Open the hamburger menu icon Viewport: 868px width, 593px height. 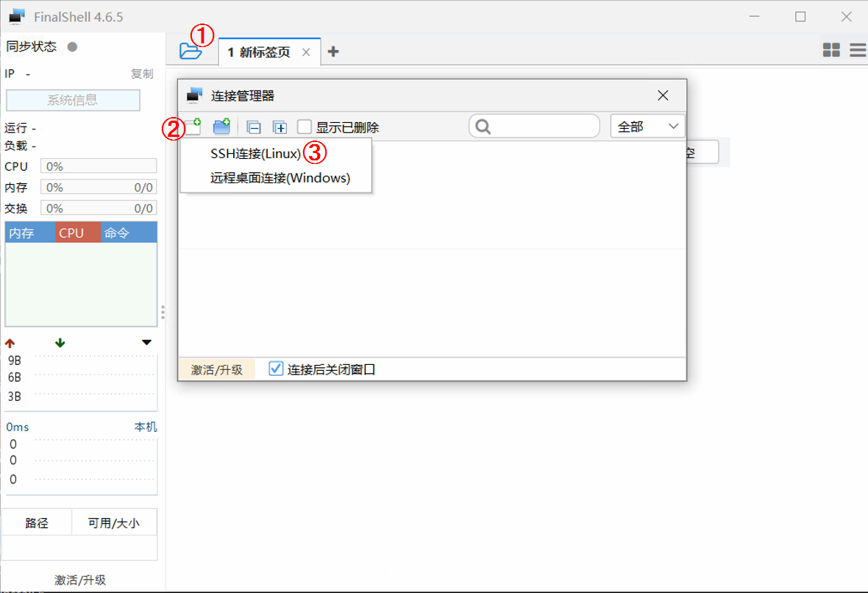pyautogui.click(x=858, y=50)
